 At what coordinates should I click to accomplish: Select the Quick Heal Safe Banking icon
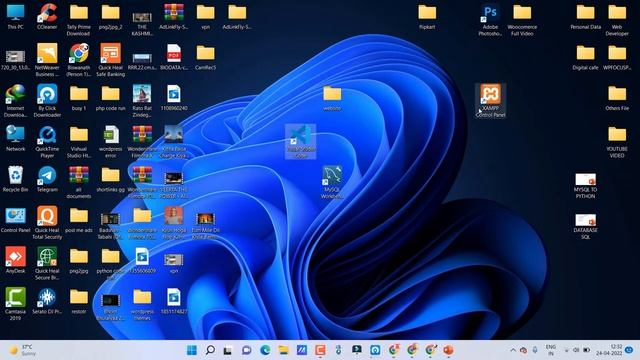click(111, 60)
